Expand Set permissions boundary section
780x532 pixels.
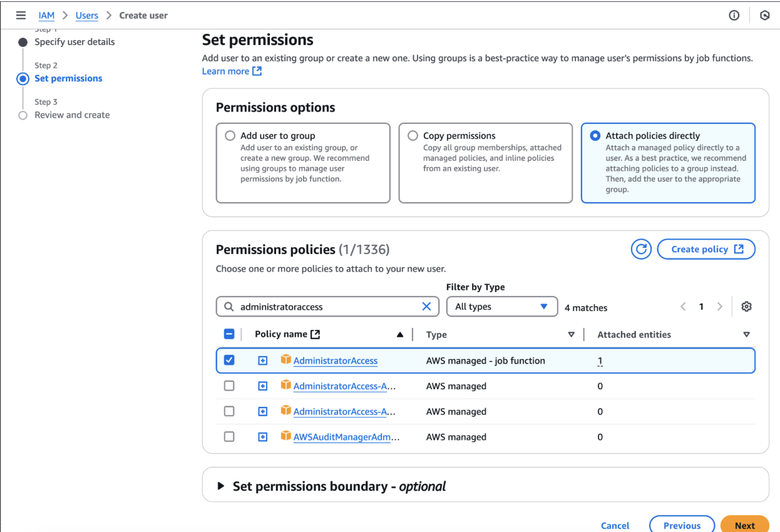[220, 486]
